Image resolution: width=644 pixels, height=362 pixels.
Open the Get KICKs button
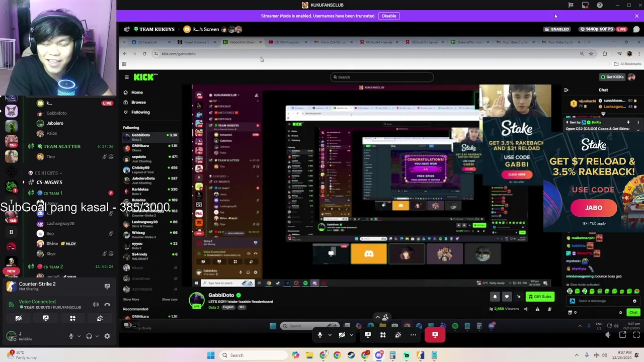pyautogui.click(x=612, y=77)
